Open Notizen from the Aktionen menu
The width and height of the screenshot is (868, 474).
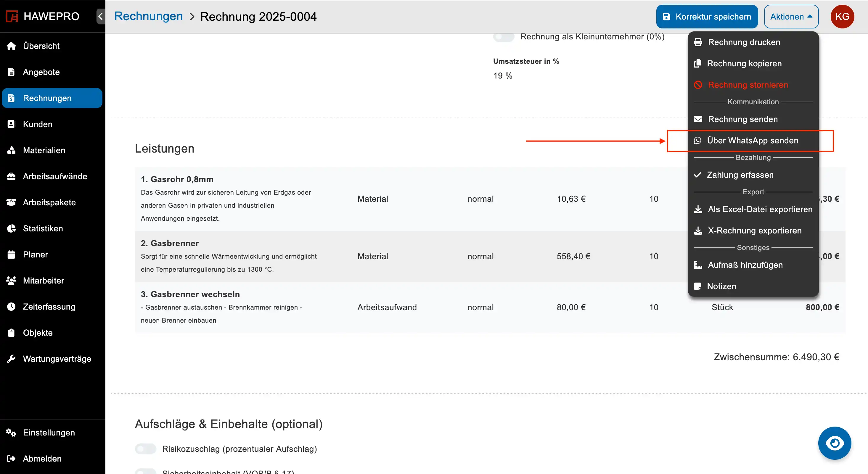point(753,286)
